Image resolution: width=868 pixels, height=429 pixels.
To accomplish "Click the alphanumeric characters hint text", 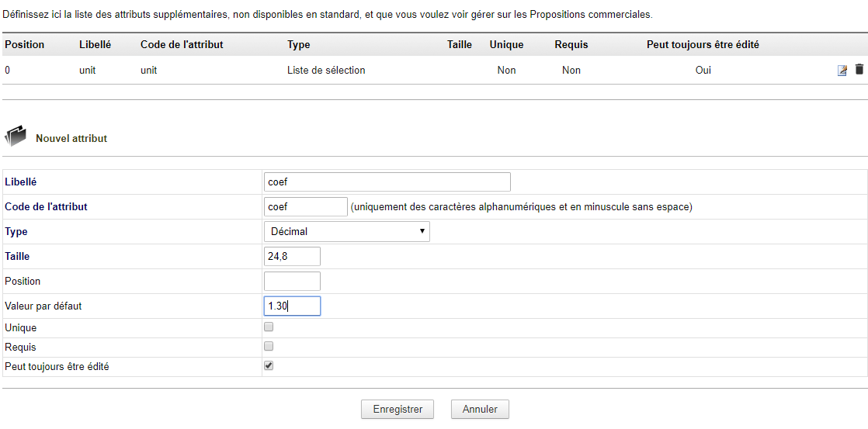I will (x=522, y=207).
